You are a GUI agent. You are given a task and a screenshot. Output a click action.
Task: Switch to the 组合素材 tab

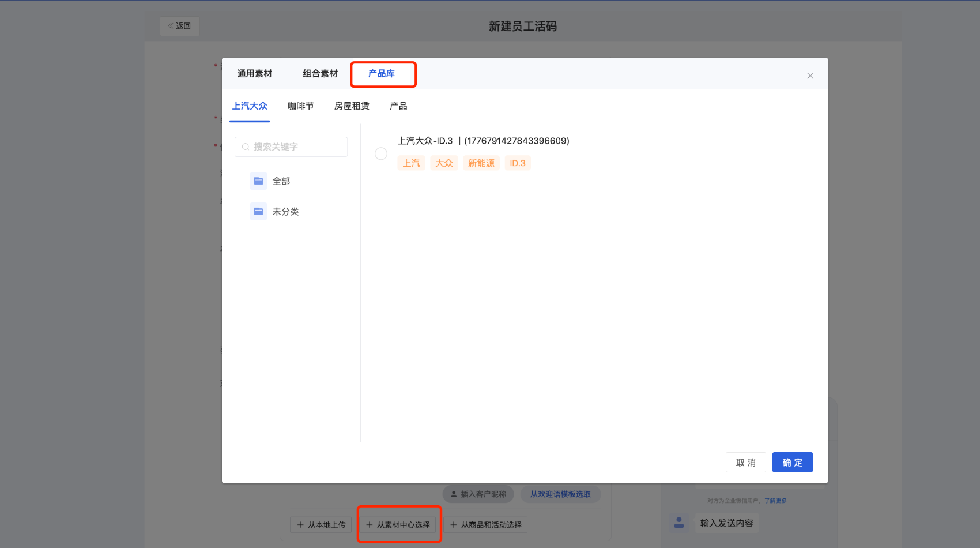point(320,74)
